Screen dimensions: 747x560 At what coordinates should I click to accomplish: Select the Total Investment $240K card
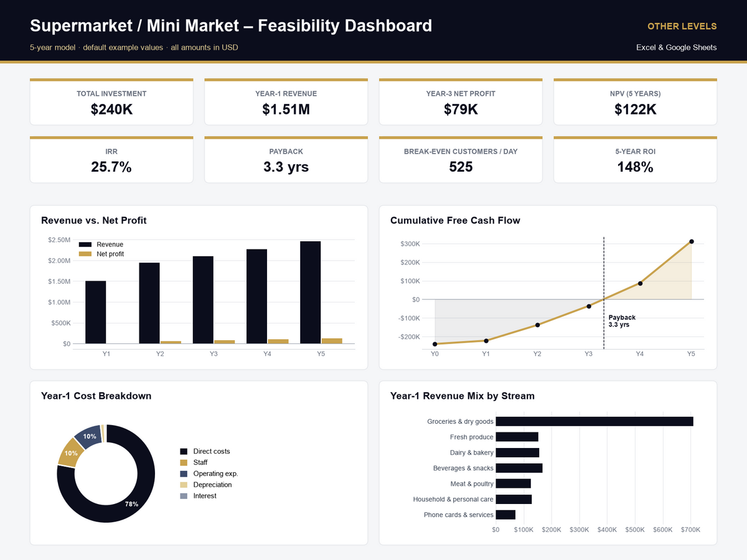pos(111,101)
